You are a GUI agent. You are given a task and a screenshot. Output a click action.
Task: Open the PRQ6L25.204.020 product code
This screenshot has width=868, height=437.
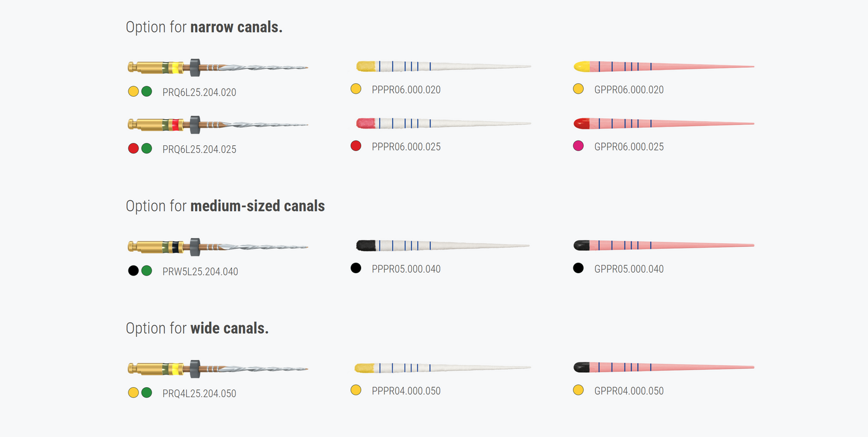[x=199, y=92]
